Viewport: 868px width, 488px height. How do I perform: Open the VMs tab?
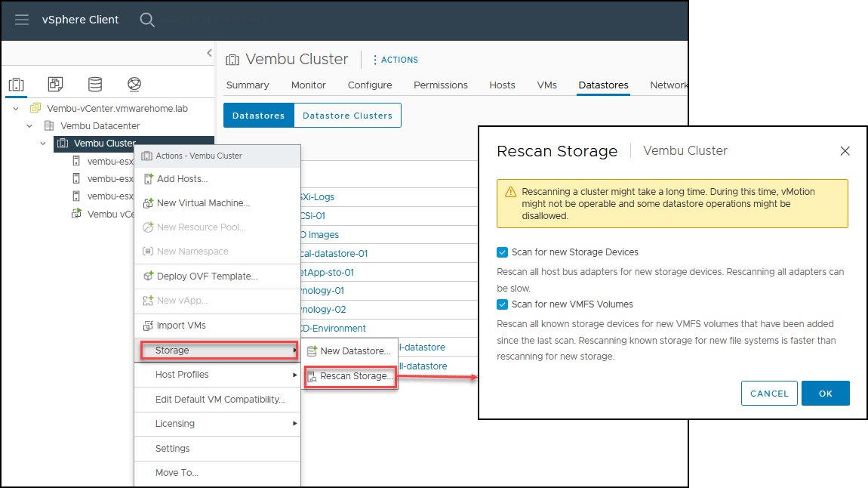click(547, 85)
